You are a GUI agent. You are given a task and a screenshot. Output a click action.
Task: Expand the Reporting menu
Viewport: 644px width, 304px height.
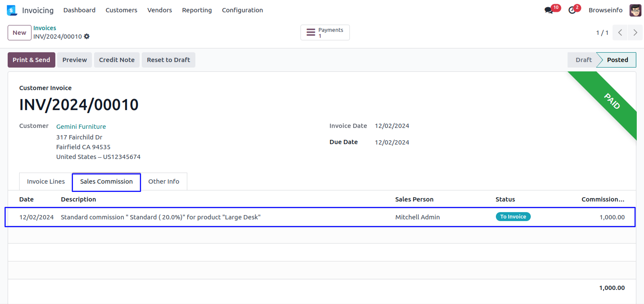197,10
